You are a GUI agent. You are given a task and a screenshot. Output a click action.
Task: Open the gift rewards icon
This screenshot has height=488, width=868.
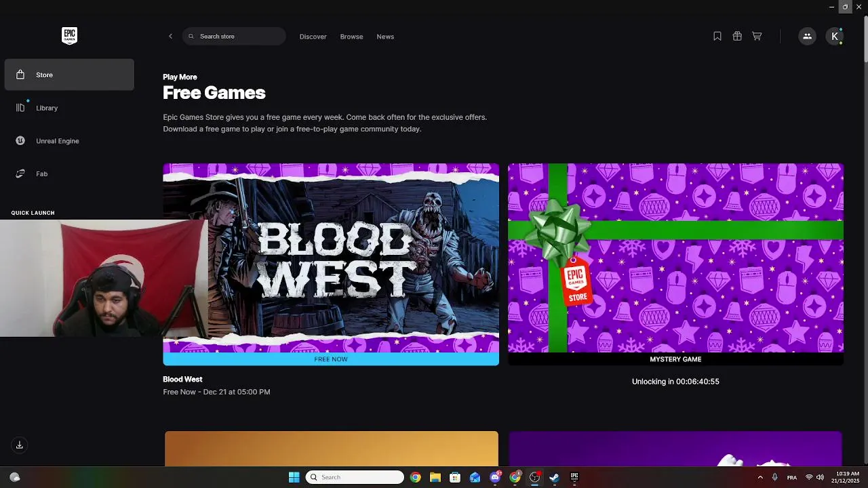coord(737,37)
